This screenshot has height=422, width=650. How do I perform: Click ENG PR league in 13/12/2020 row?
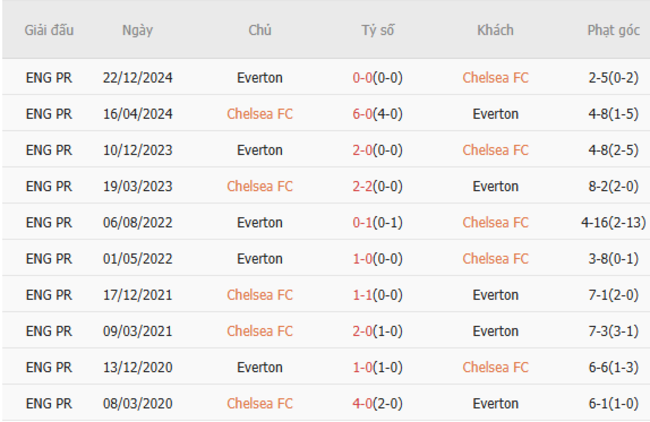point(49,367)
